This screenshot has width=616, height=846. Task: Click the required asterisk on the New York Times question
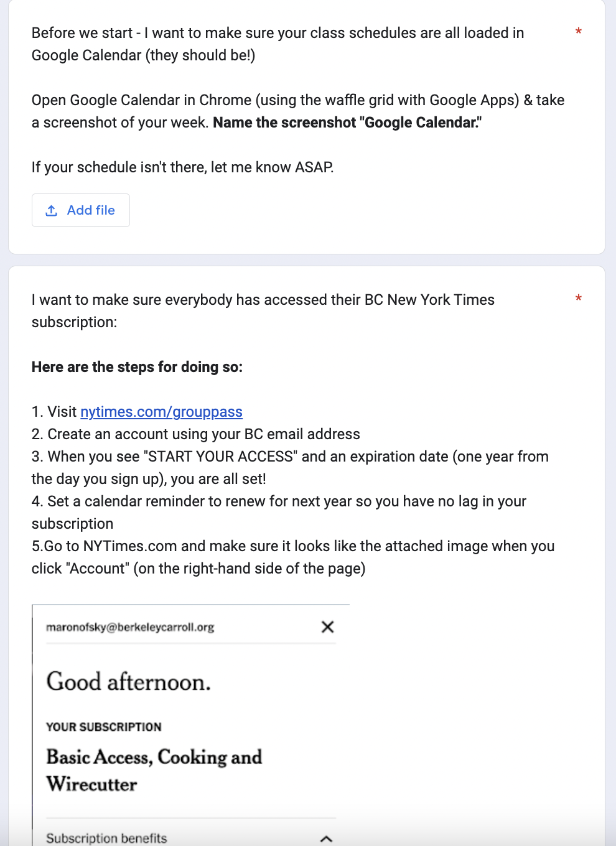pos(579,299)
